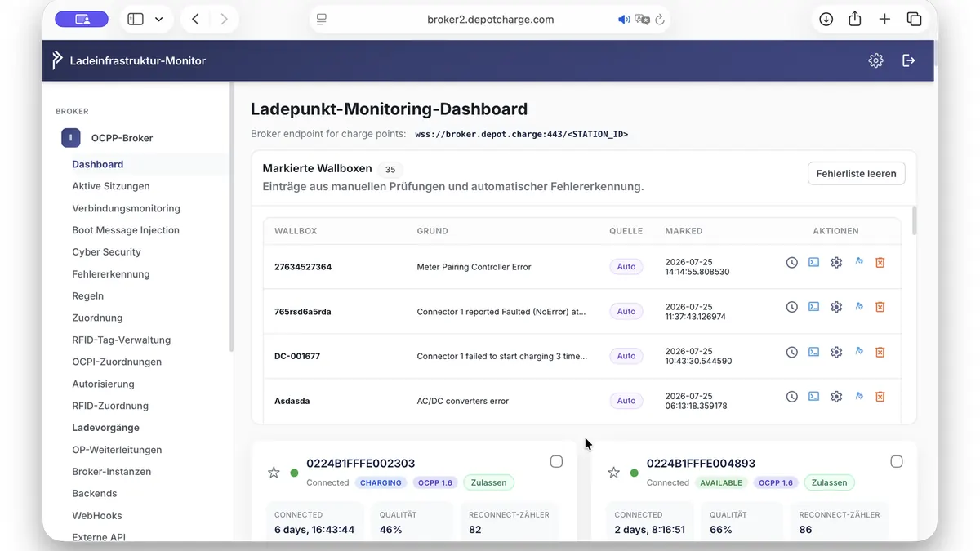Click blue user-action icon in row Asdasda

point(858,397)
